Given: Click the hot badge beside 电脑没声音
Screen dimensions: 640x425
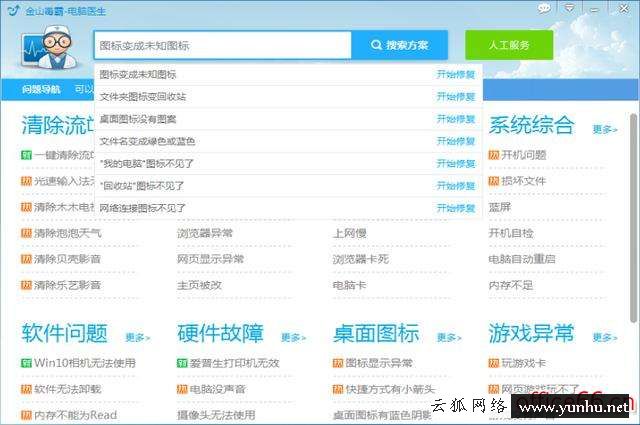Looking at the screenshot, I should (x=182, y=389).
